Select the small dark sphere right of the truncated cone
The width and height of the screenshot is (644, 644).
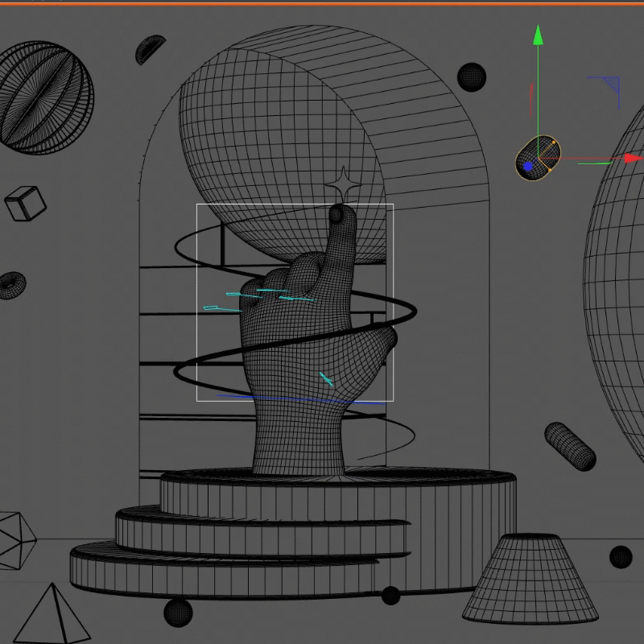[x=621, y=557]
